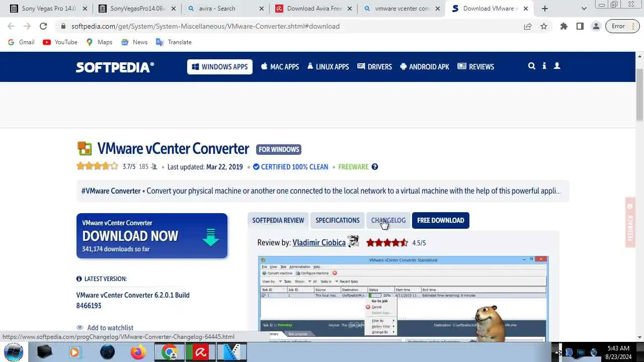This screenshot has width=644, height=362.
Task: Open the Vladimir Ciobica reviewer link
Action: tap(319, 243)
